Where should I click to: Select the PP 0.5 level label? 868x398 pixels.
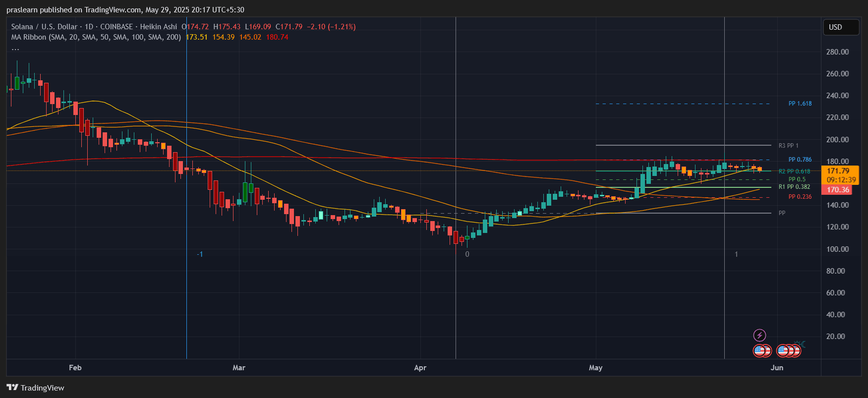(797, 179)
